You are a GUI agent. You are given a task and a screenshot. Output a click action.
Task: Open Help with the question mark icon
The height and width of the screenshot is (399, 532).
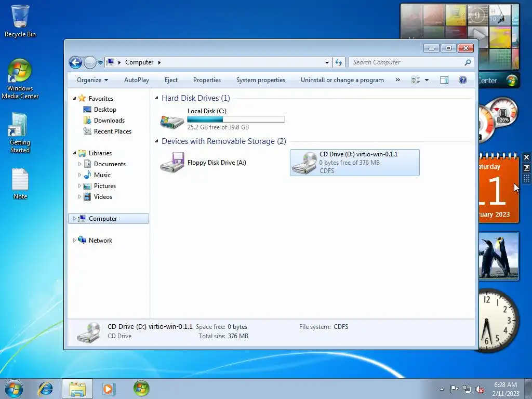pyautogui.click(x=463, y=80)
